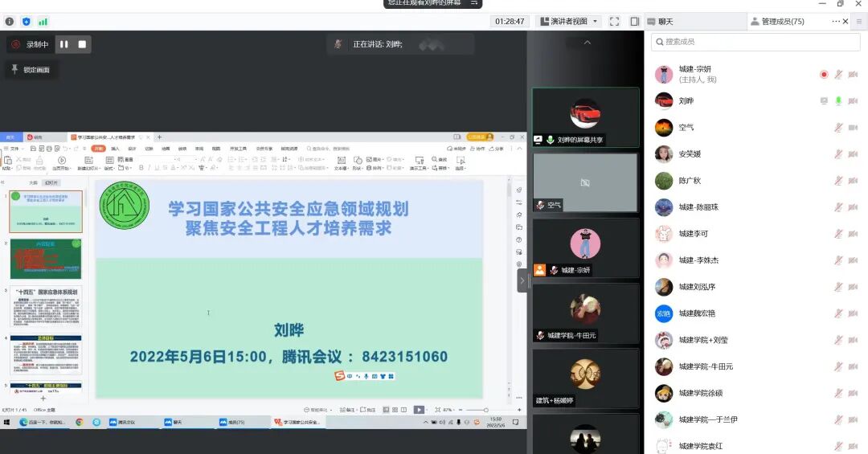The height and width of the screenshot is (454, 868).
Task: Add new slide with plus below thumbnails
Action: coord(43,398)
